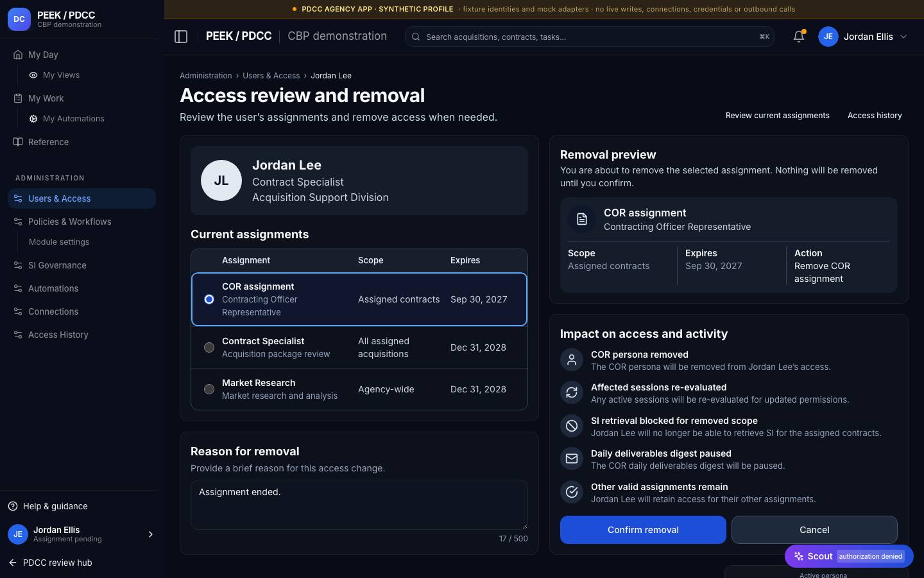Open the notifications bell
924x578 pixels.
click(799, 37)
